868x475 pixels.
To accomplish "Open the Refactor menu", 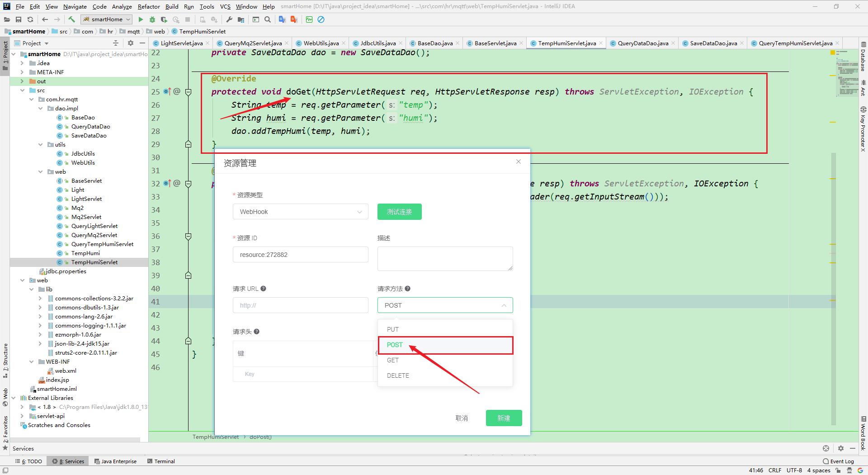I will (149, 6).
